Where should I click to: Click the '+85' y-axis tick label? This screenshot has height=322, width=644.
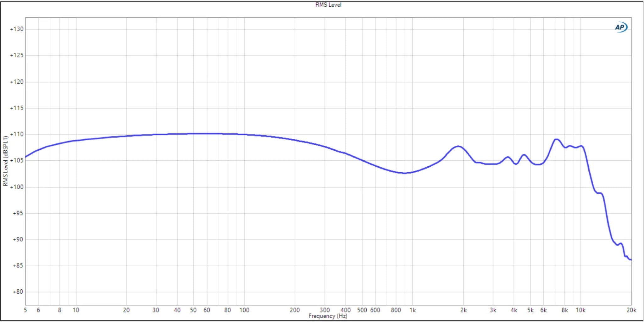coord(18,266)
